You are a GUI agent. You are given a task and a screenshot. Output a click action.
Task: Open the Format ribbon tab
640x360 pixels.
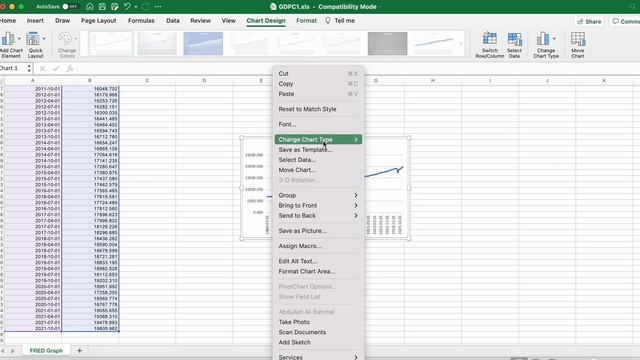coord(306,20)
